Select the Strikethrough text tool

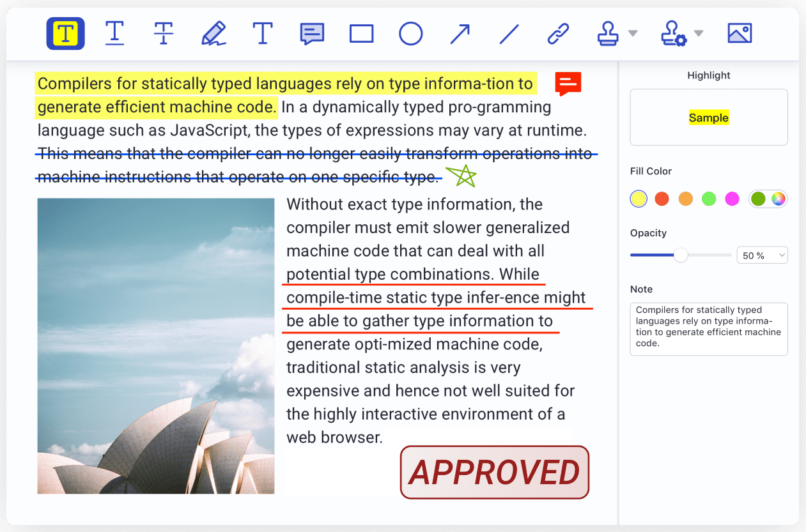click(x=164, y=33)
